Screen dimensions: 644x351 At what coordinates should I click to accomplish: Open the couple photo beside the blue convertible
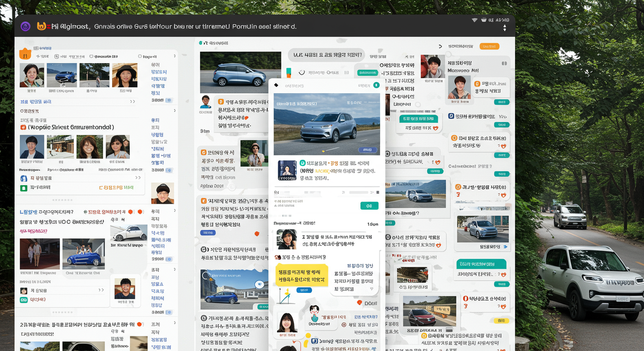[x=40, y=254]
